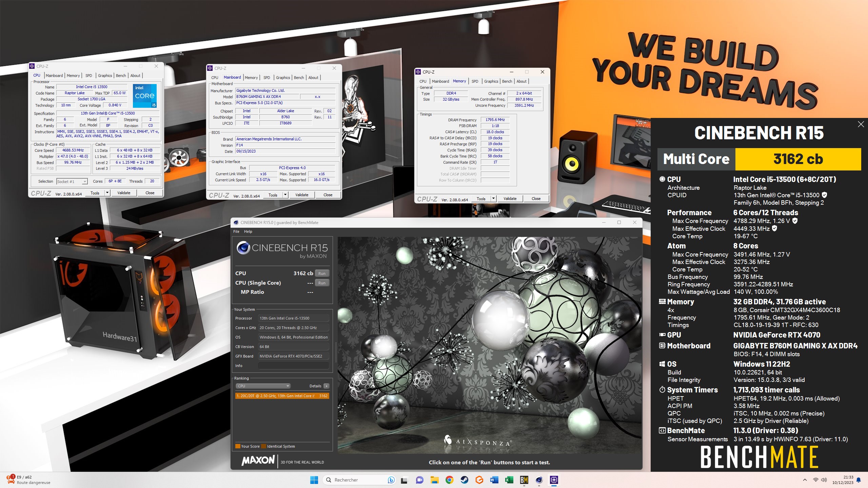Click the MAXON logo in Cinebench
The height and width of the screenshot is (488, 868).
pyautogui.click(x=258, y=461)
